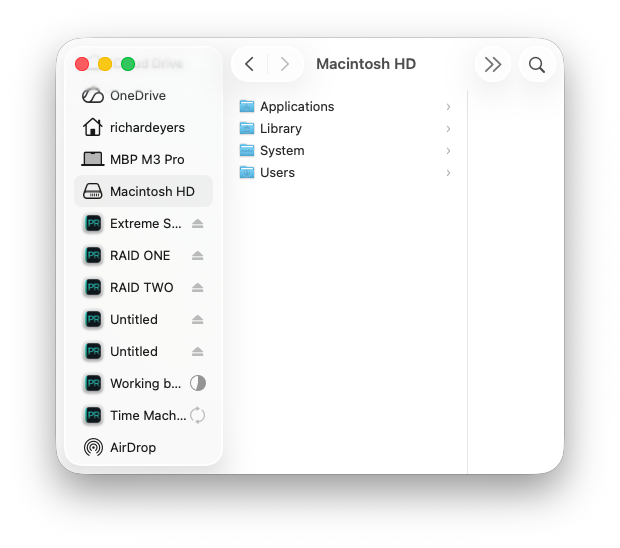Click the OneDrive cloud icon
This screenshot has width=620, height=548.
pos(93,96)
